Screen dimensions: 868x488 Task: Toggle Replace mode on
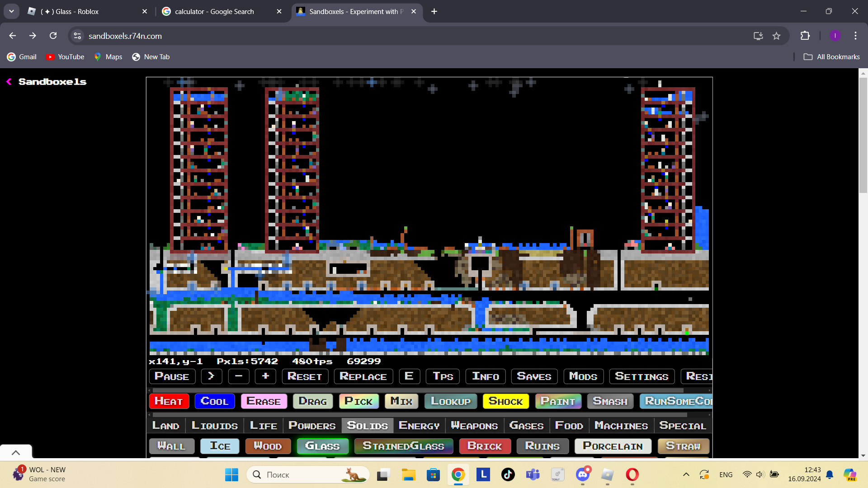363,376
